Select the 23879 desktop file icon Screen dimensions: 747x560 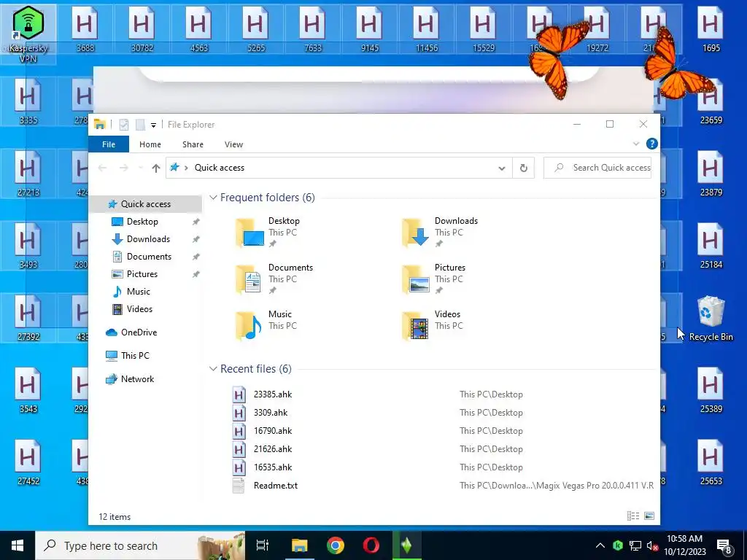(x=711, y=174)
